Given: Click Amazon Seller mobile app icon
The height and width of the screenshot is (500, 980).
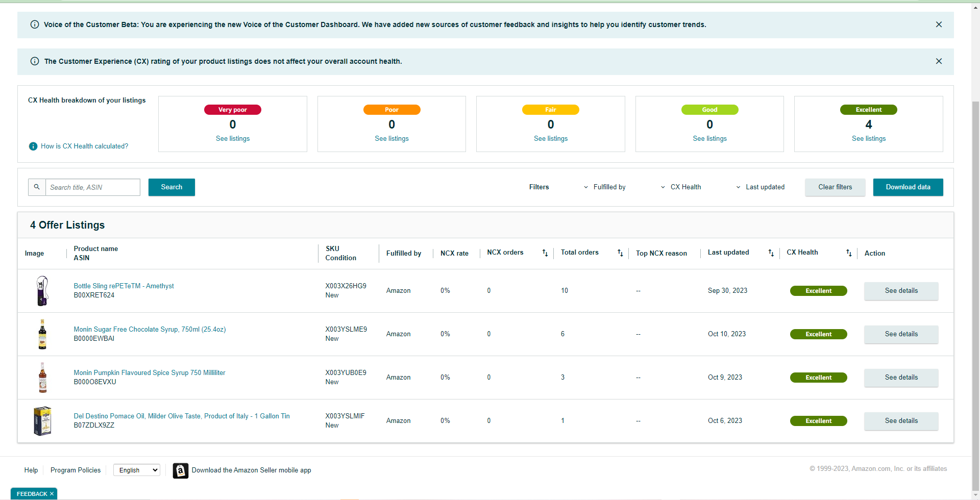Looking at the screenshot, I should (x=180, y=470).
